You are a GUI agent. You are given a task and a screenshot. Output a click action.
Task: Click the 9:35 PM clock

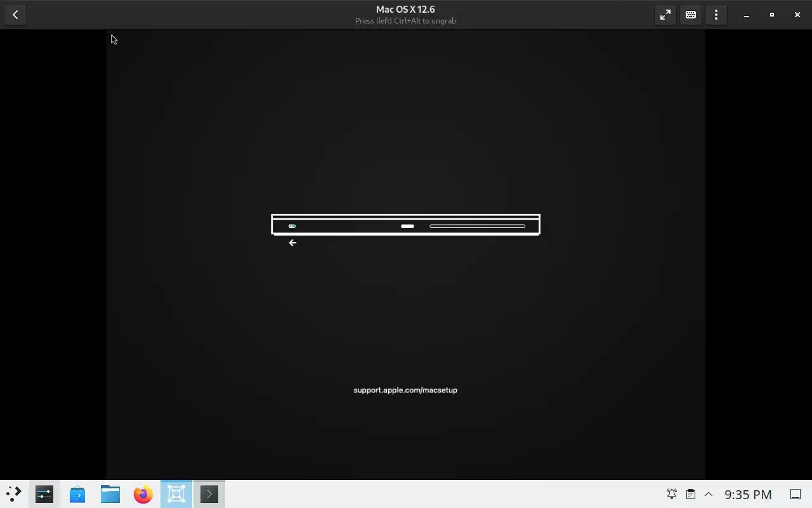point(748,494)
